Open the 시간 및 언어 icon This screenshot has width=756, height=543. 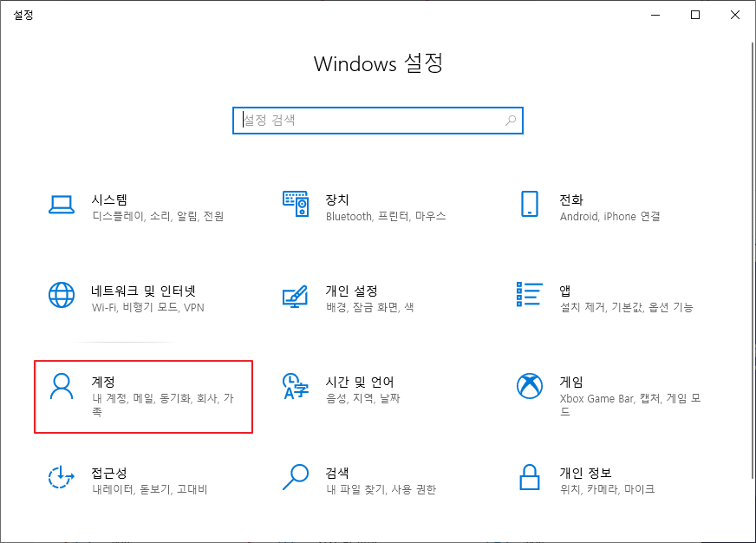(x=295, y=385)
